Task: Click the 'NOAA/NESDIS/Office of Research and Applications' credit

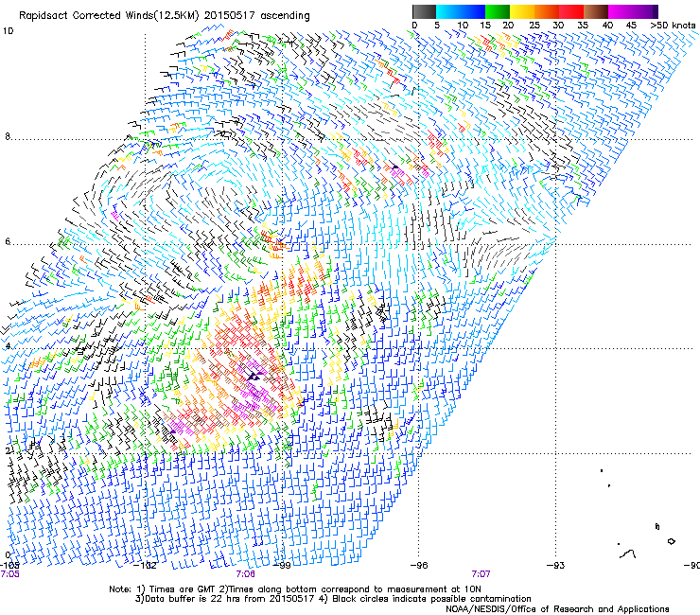Action: [x=557, y=609]
